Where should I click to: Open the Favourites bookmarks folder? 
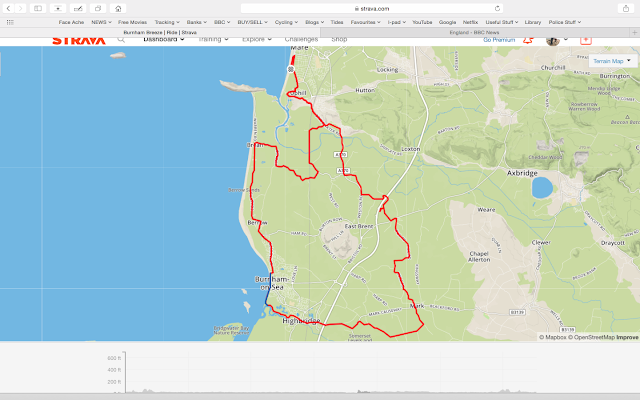coord(365,22)
